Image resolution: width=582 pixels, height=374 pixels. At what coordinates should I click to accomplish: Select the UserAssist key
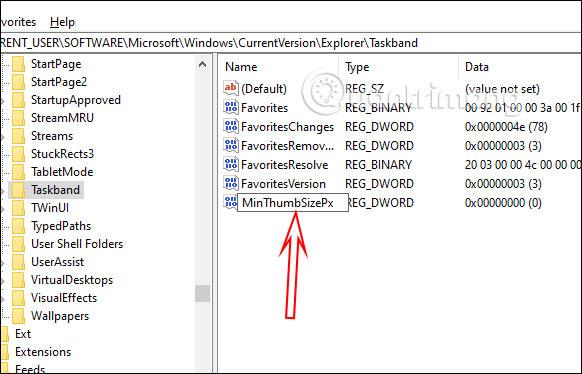pos(58,262)
